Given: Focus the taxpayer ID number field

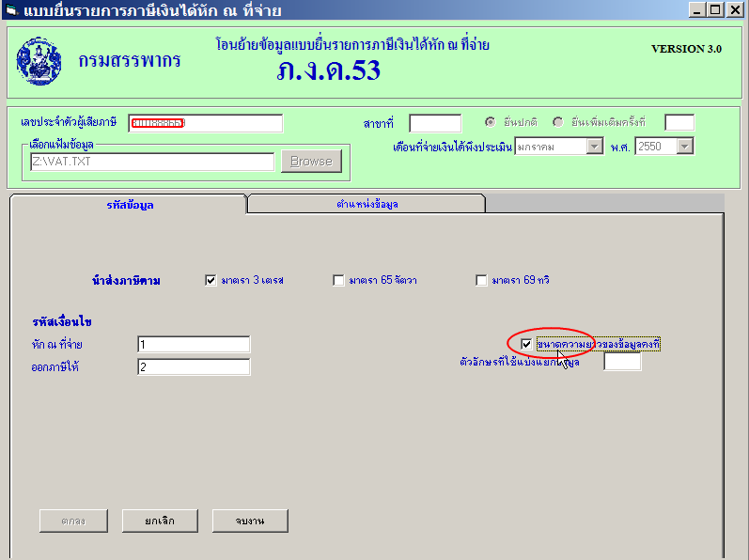Looking at the screenshot, I should click(x=205, y=123).
